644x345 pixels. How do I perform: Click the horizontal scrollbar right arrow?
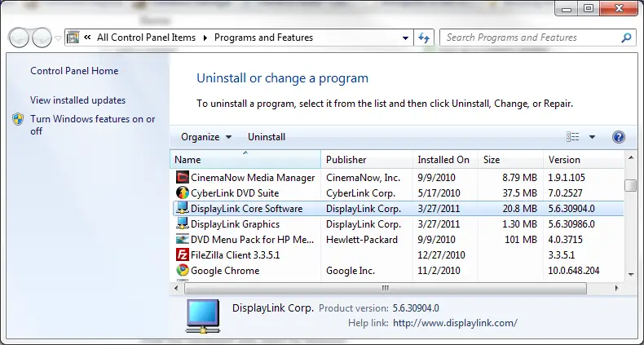tap(616, 289)
